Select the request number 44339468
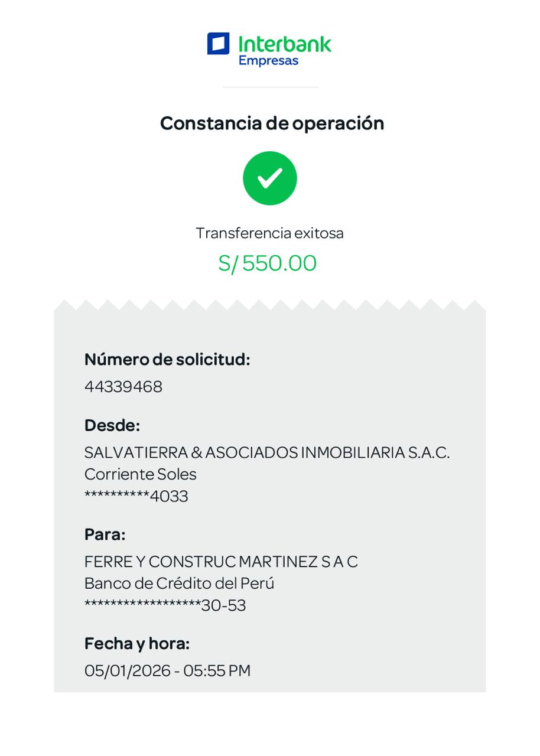The height and width of the screenshot is (756, 540). pyautogui.click(x=123, y=387)
